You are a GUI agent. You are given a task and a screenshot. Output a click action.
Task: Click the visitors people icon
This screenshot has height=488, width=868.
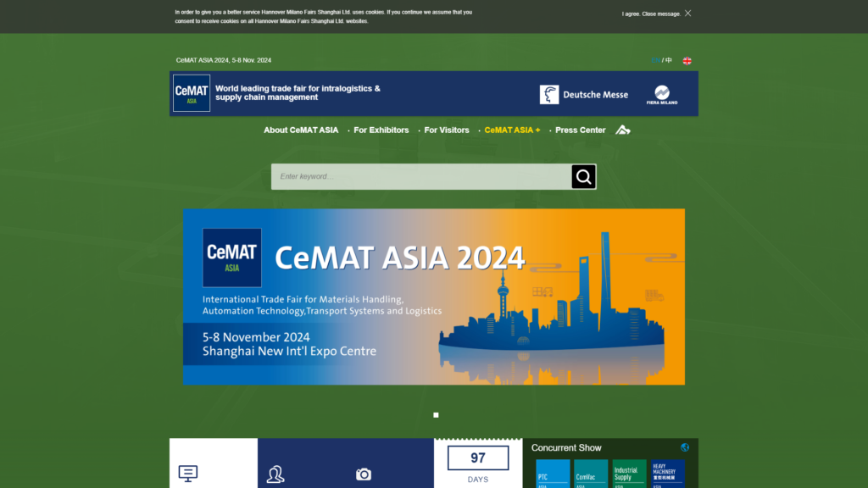pos(275,474)
